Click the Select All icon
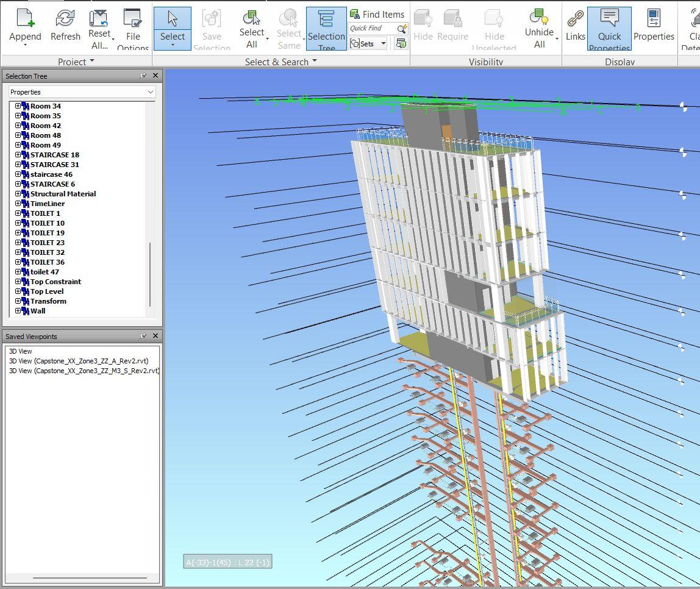The height and width of the screenshot is (589, 700). pos(251,18)
